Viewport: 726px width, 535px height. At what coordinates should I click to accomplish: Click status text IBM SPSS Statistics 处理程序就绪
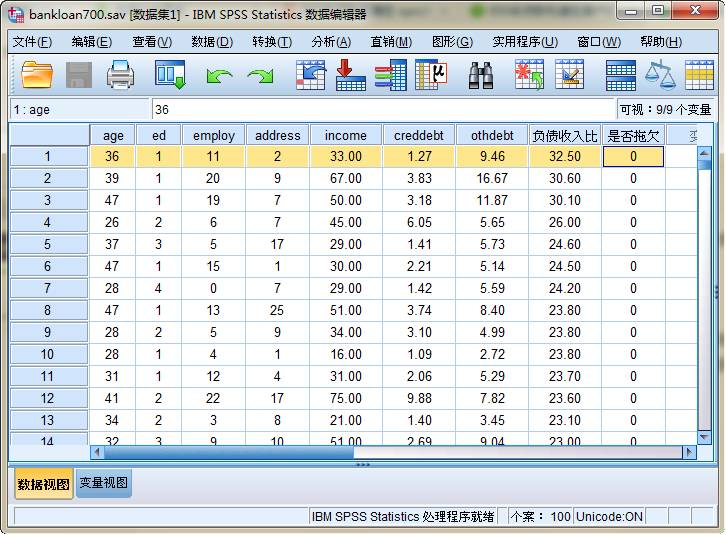click(x=403, y=516)
